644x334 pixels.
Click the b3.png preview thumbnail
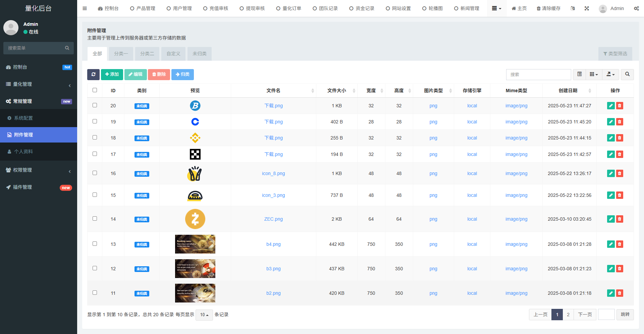click(195, 269)
